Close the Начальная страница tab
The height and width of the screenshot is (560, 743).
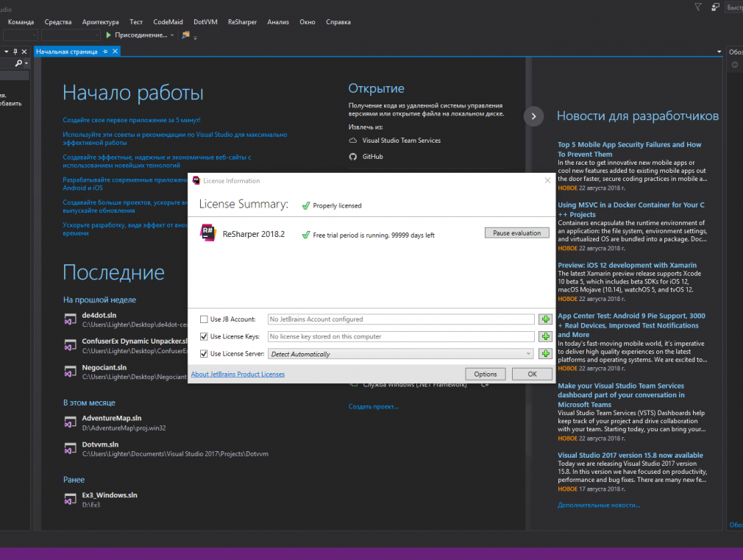(115, 52)
